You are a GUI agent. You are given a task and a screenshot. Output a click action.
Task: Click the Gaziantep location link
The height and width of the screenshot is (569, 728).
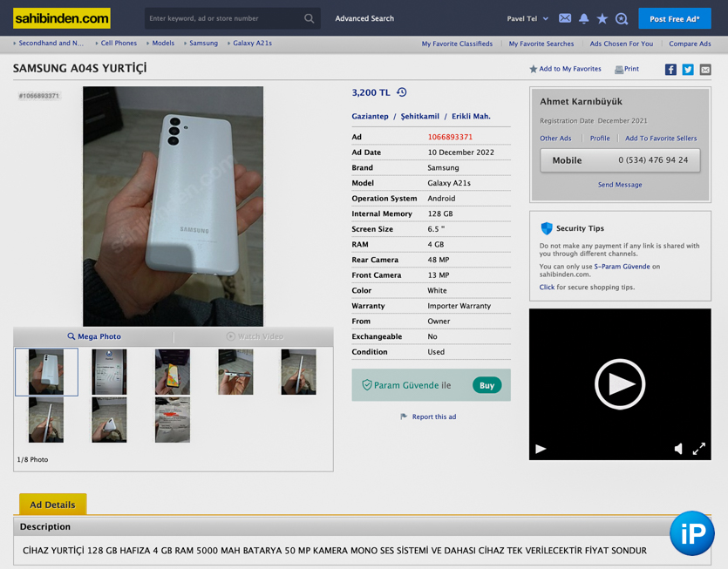pyautogui.click(x=370, y=117)
